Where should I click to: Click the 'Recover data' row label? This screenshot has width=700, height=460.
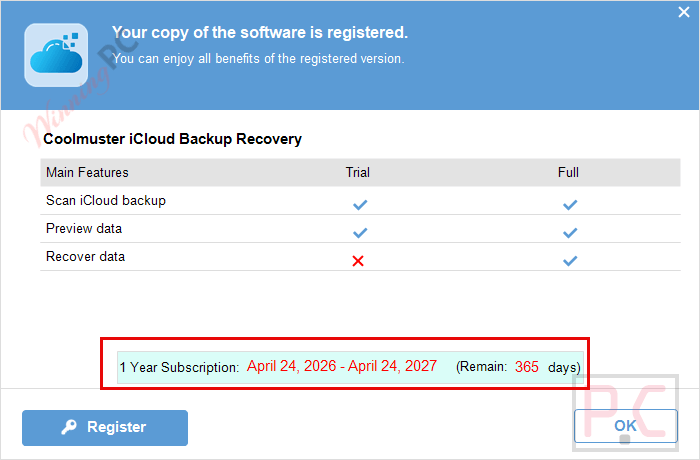[x=85, y=257]
